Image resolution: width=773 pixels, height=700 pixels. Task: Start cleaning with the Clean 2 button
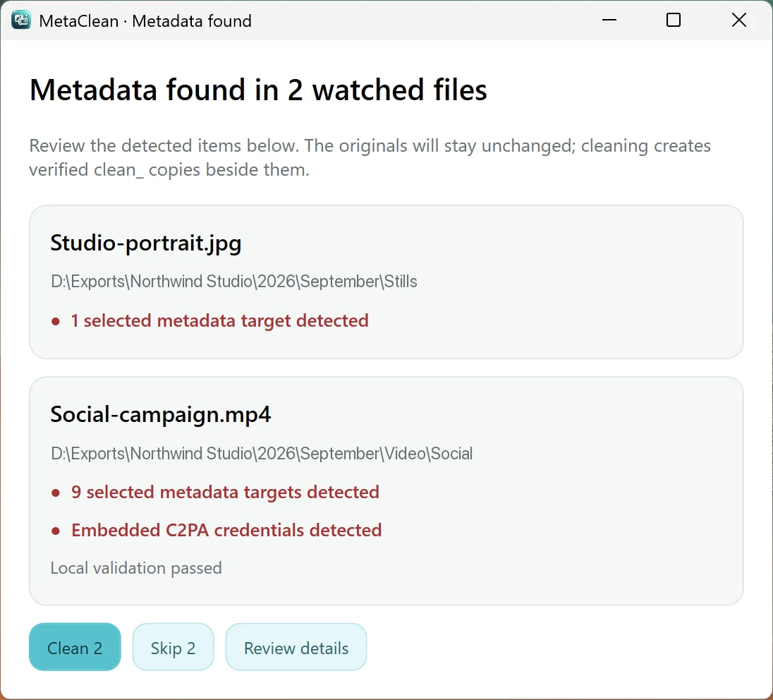click(x=75, y=646)
